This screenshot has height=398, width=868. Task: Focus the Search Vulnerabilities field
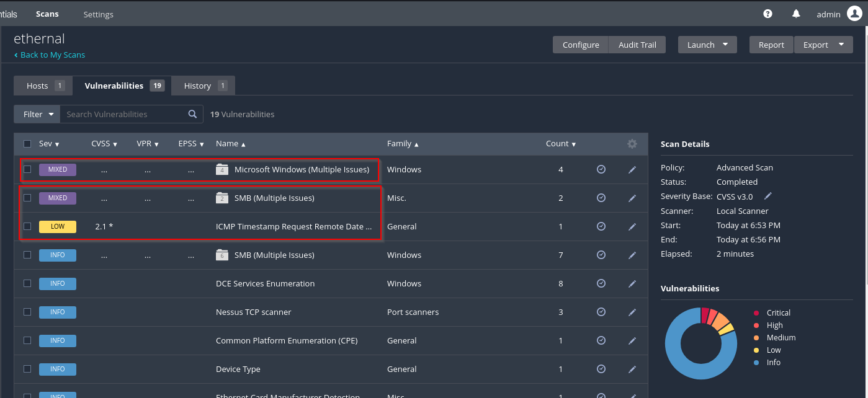[x=124, y=114]
